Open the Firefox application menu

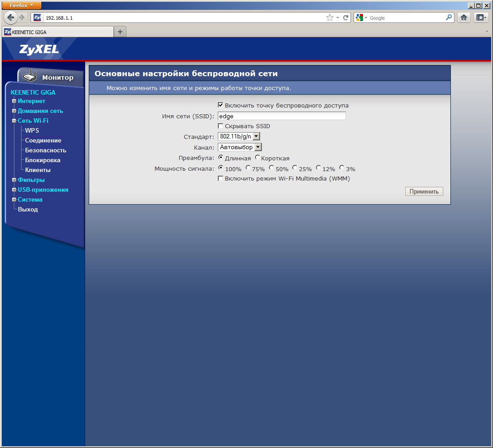click(x=22, y=5)
